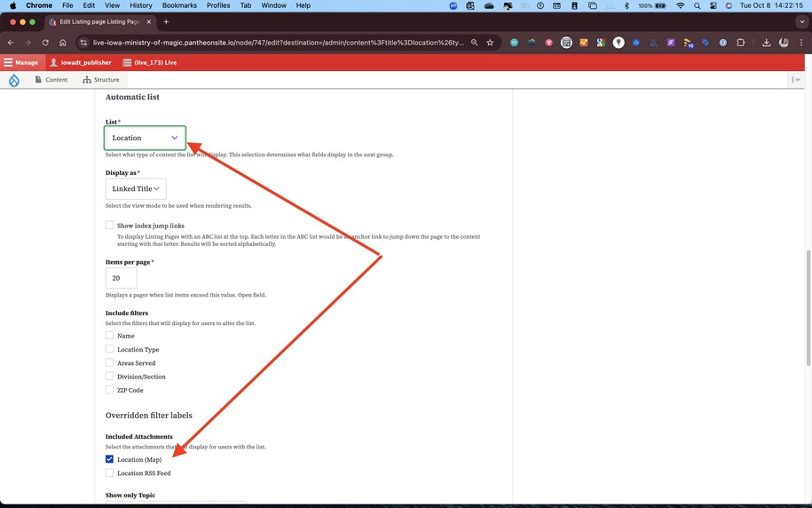Image resolution: width=812 pixels, height=508 pixels.
Task: Click the white keyhole circle extension icon
Action: [x=619, y=43]
